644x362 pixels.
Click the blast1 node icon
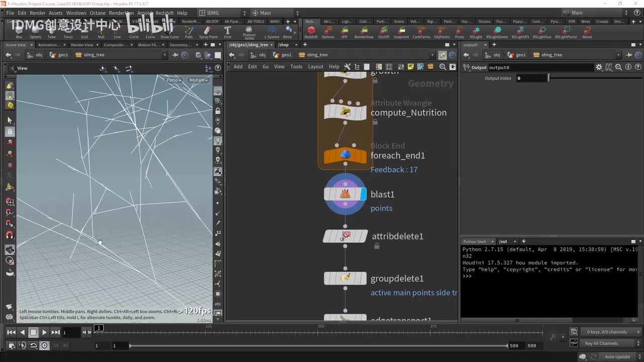[x=345, y=194]
